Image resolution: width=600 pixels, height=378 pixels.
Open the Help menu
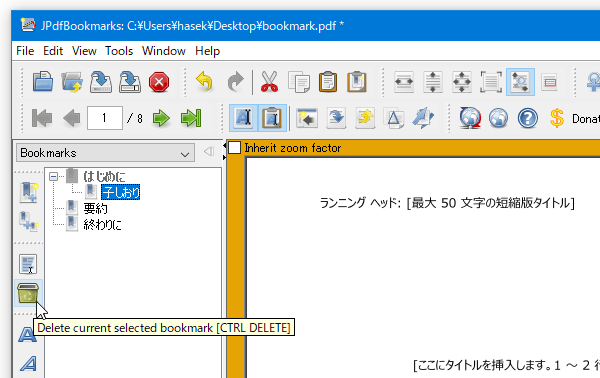click(207, 51)
